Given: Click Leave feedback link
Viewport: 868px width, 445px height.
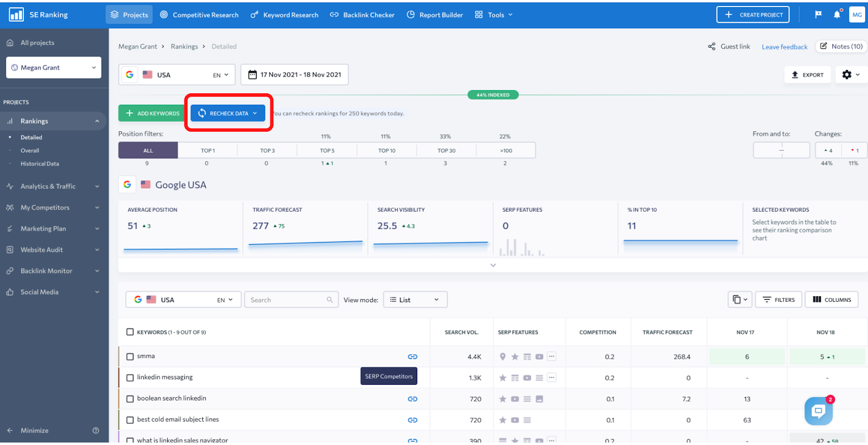Looking at the screenshot, I should pos(784,47).
